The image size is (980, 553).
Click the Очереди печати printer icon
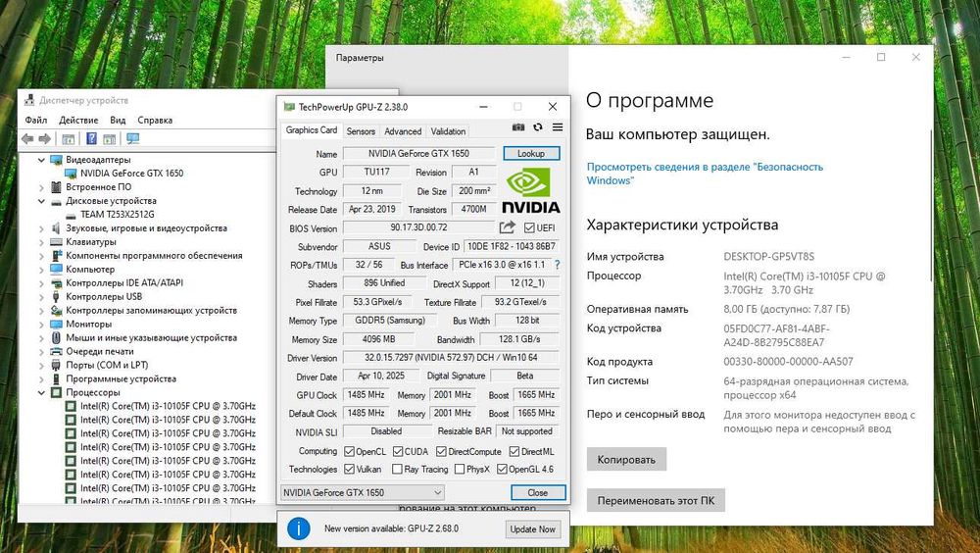[x=56, y=351]
